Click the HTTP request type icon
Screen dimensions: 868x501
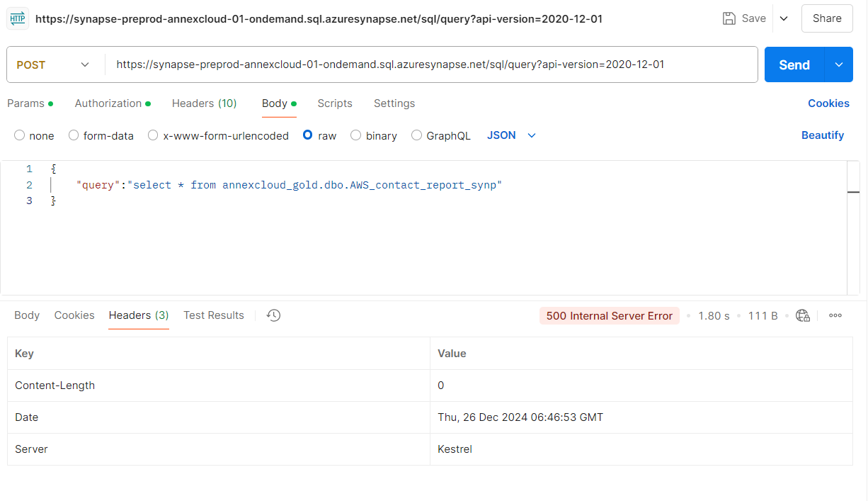pyautogui.click(x=18, y=18)
